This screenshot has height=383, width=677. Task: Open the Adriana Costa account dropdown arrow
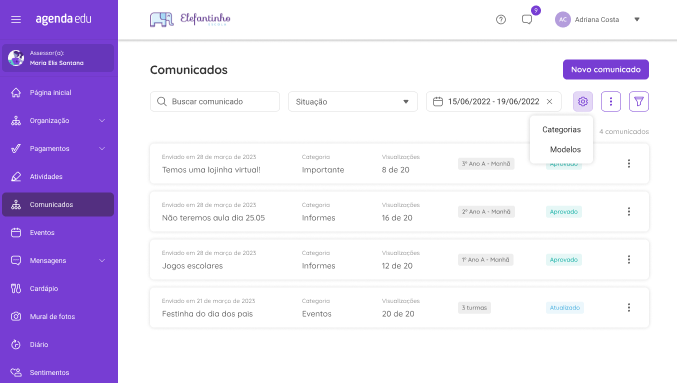click(637, 19)
